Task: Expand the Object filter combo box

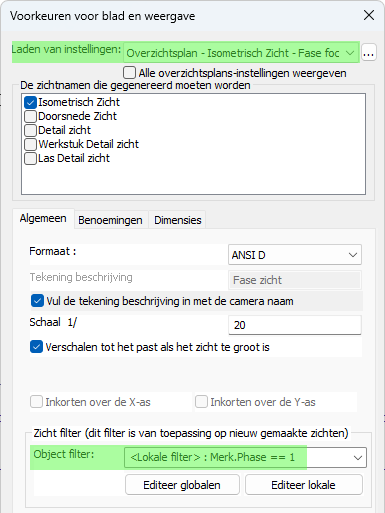Action: [x=245, y=457]
